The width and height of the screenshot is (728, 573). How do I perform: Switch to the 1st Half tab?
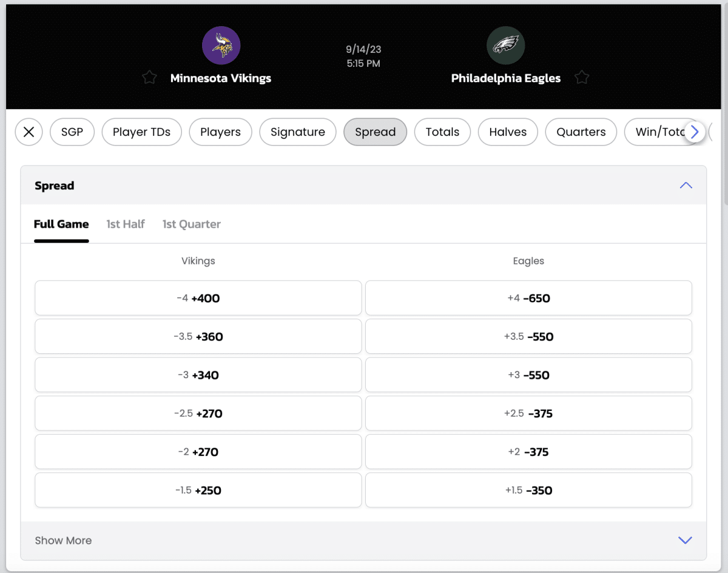[x=125, y=224]
